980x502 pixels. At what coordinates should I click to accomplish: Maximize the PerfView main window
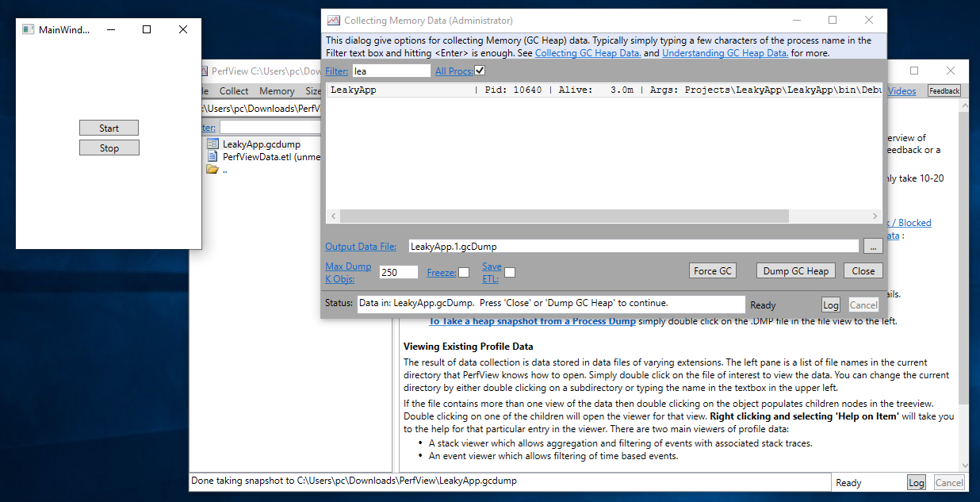pos(914,71)
